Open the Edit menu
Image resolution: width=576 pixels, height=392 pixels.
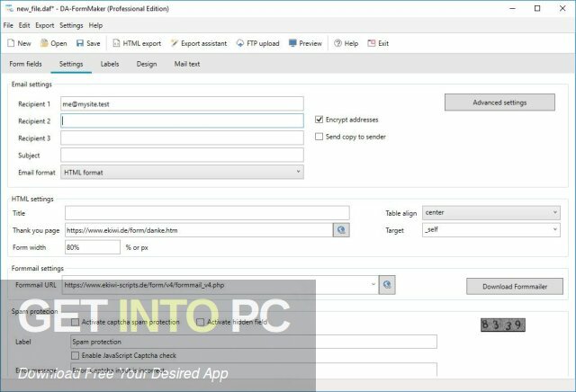[x=24, y=25]
